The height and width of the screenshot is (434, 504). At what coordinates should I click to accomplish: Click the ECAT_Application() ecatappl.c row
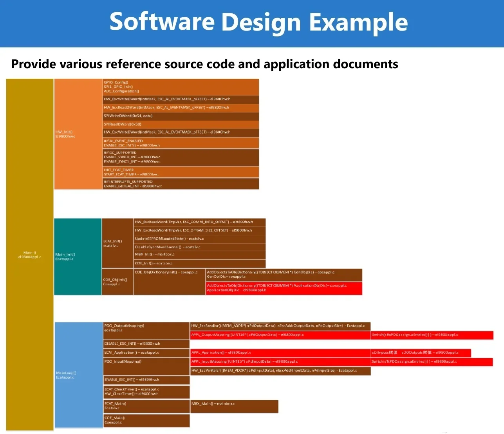146,353
